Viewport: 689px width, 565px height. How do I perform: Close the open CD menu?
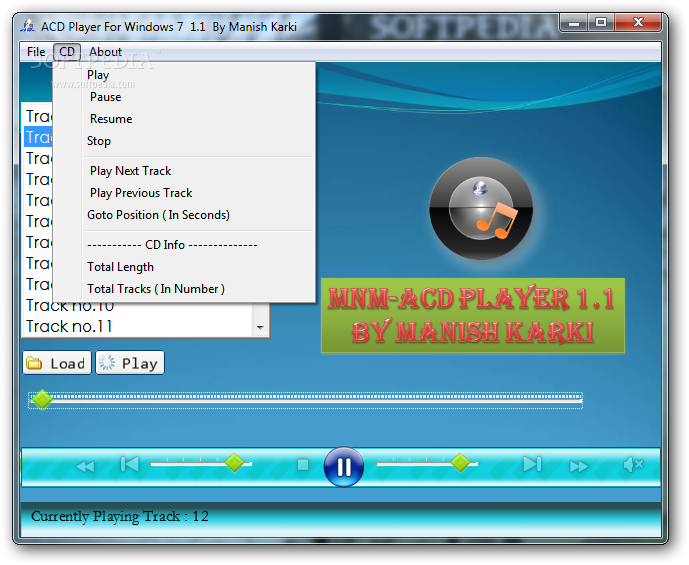tap(67, 52)
